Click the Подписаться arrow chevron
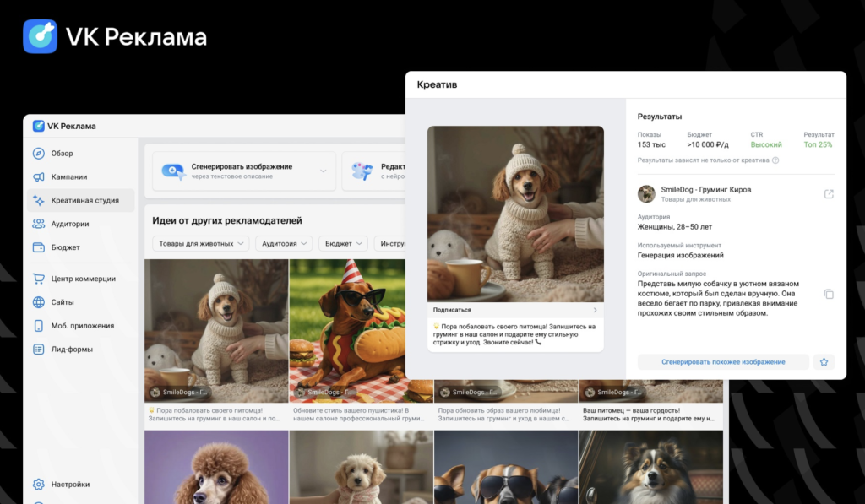The height and width of the screenshot is (504, 865). (595, 310)
